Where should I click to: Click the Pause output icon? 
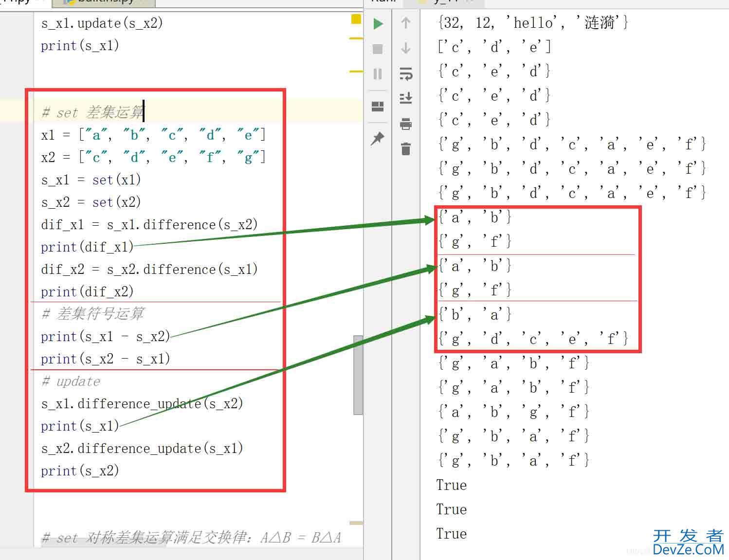point(378,74)
